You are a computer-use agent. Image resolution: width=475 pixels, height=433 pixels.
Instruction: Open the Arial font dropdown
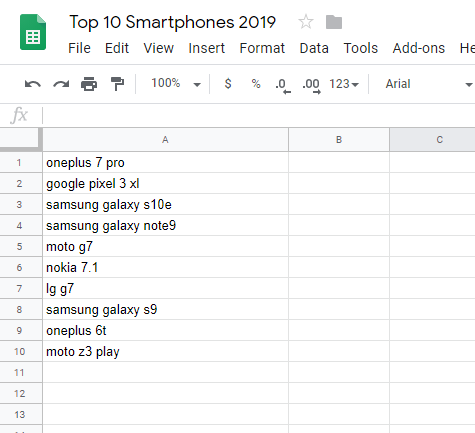coord(429,84)
